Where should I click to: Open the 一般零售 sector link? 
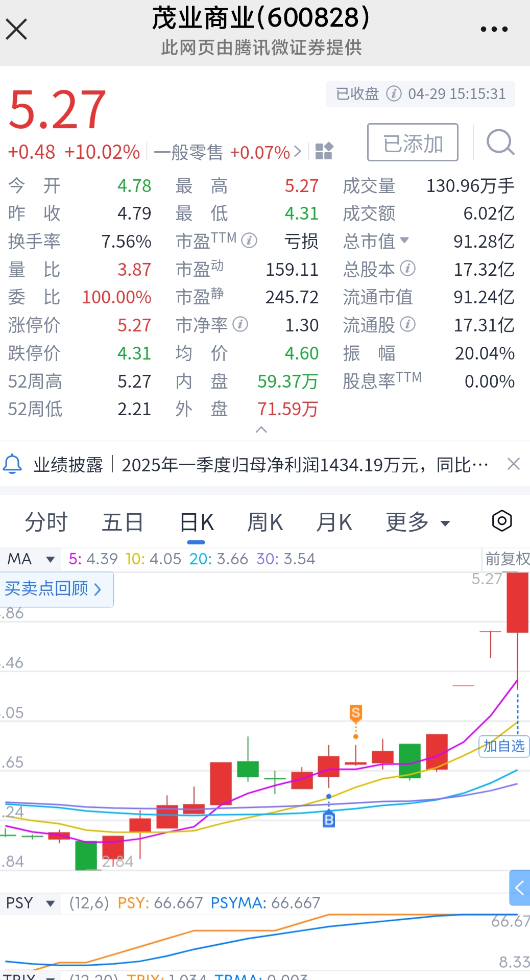click(x=227, y=152)
